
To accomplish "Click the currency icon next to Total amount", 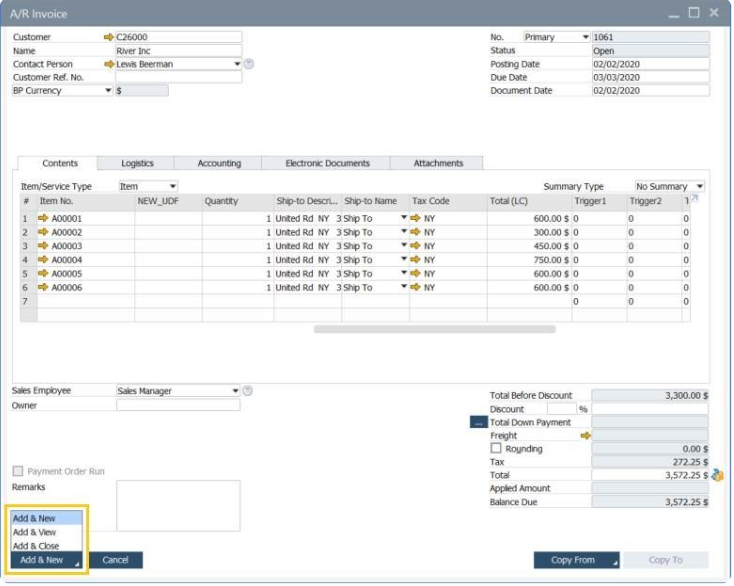I will coord(716,475).
